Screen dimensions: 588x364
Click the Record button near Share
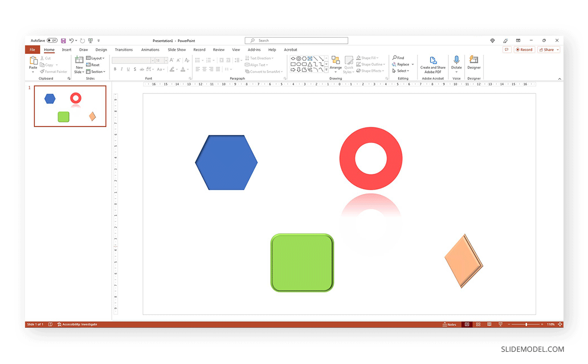[x=525, y=49]
